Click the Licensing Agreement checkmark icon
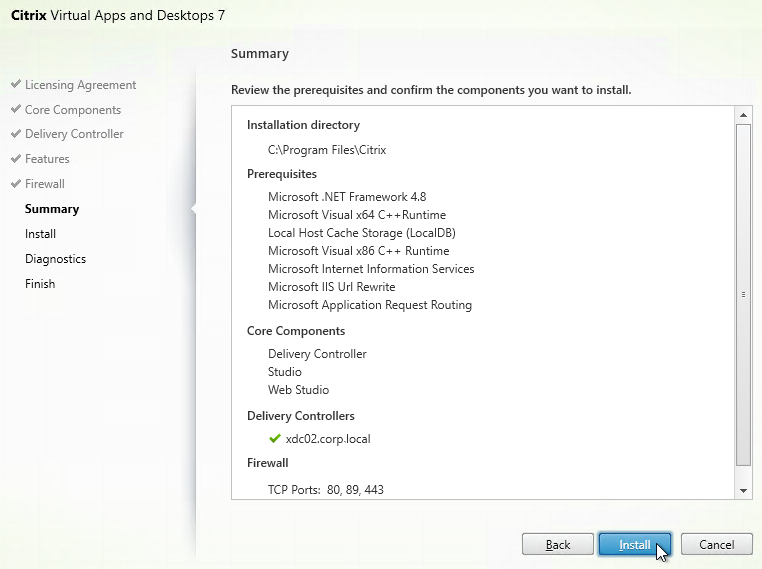This screenshot has height=569, width=762. 16,84
